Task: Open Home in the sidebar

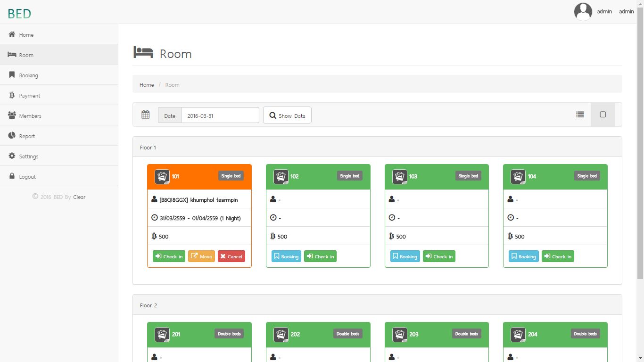Action: 59,34
